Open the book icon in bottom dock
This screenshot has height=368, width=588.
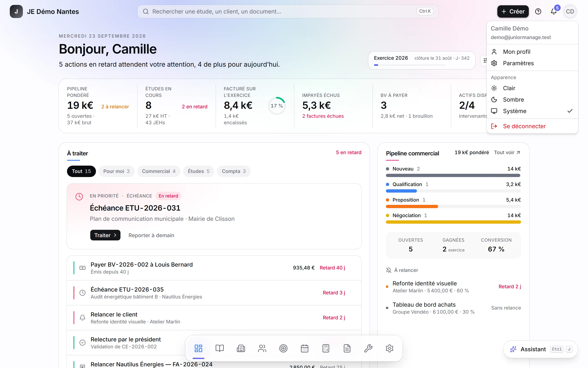click(220, 348)
